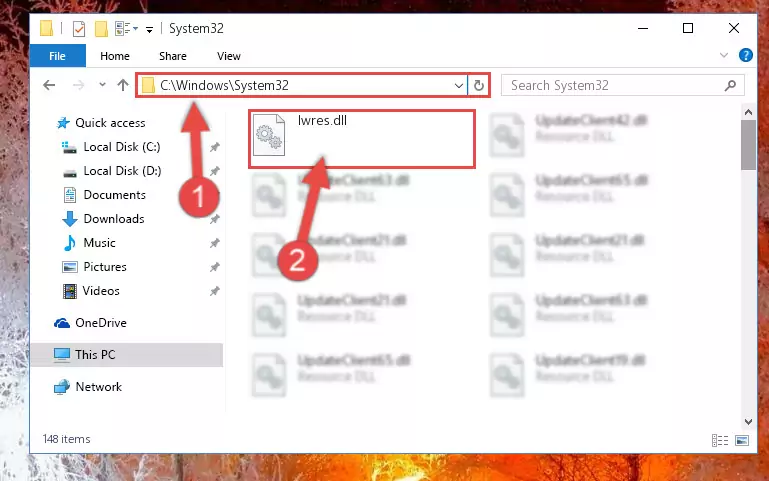769x481 pixels.
Task: Open Help with the blue question icon
Action: click(745, 55)
